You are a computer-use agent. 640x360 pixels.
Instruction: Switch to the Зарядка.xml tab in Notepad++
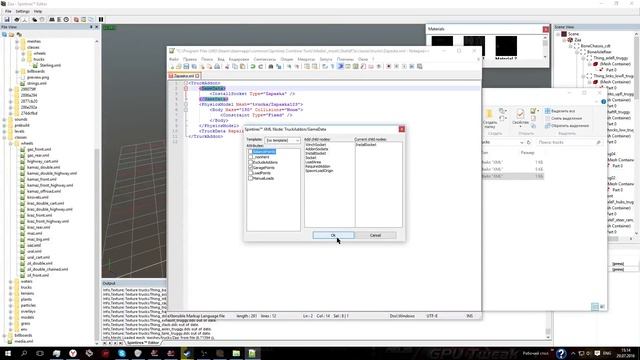point(184,76)
